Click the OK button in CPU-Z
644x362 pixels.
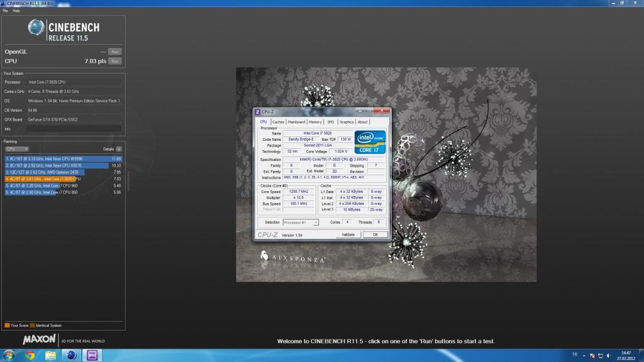click(x=375, y=235)
